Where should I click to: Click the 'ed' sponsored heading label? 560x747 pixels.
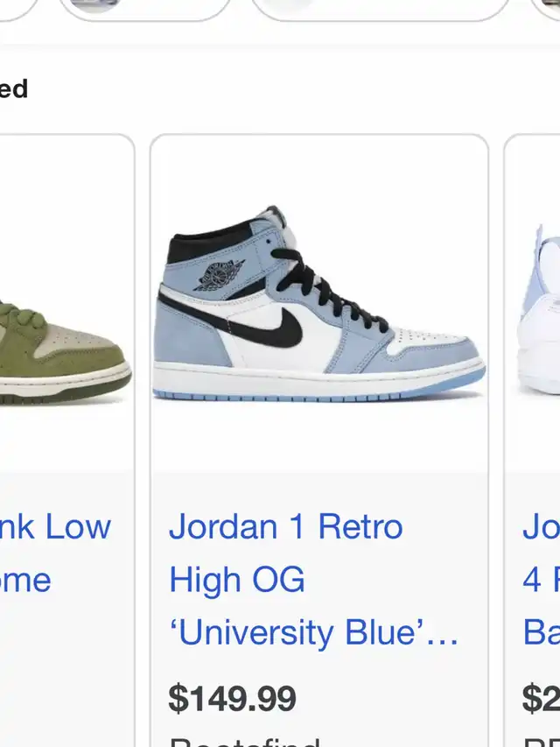click(x=14, y=88)
